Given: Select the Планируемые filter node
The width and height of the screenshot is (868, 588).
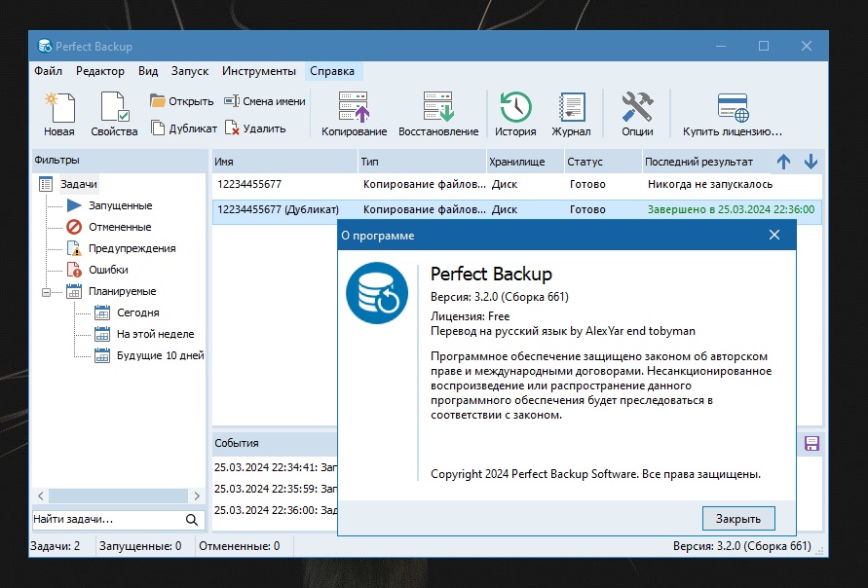Looking at the screenshot, I should [x=123, y=291].
